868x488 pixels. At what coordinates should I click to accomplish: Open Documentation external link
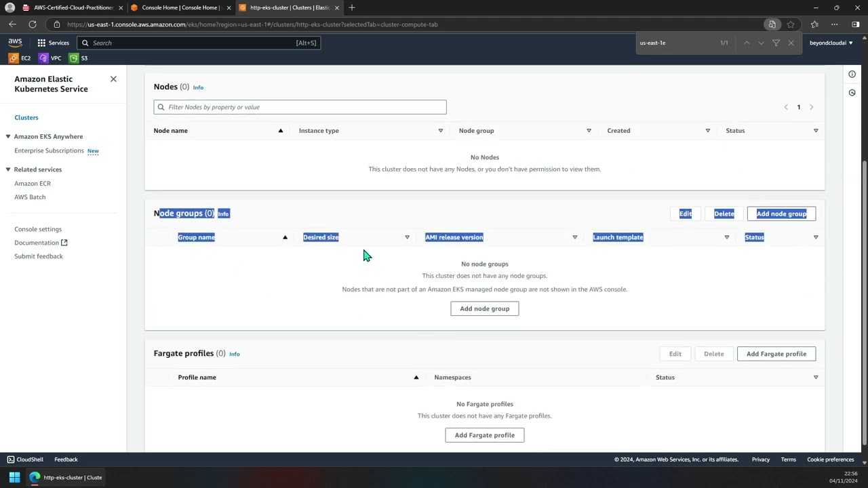[41, 243]
